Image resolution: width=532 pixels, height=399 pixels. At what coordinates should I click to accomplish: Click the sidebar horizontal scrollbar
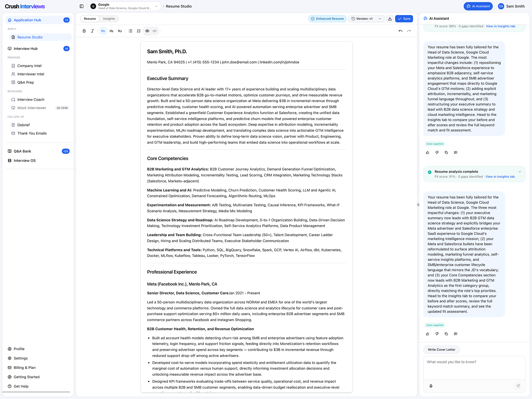(x=36, y=392)
